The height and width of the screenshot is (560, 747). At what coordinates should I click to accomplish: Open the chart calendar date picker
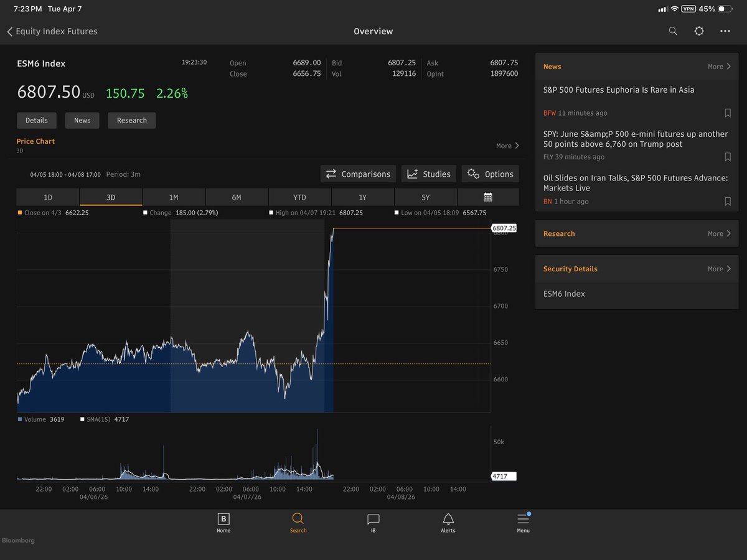[488, 197]
